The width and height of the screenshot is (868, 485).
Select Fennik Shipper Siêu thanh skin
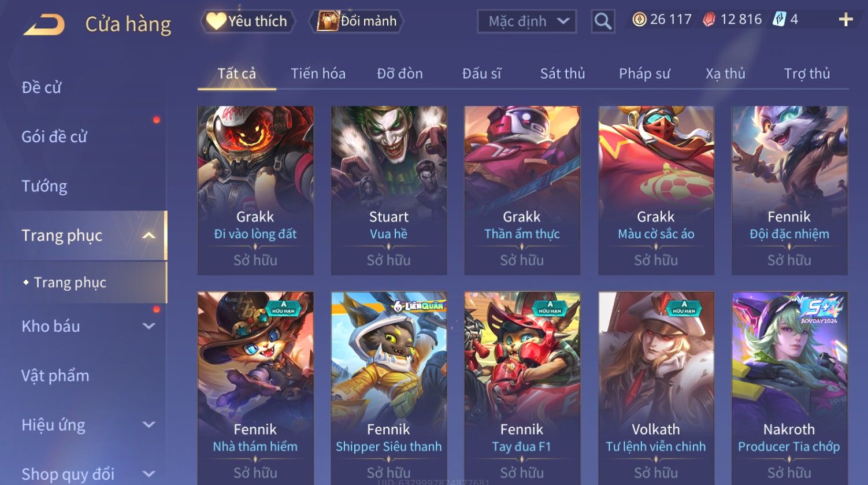(x=388, y=387)
